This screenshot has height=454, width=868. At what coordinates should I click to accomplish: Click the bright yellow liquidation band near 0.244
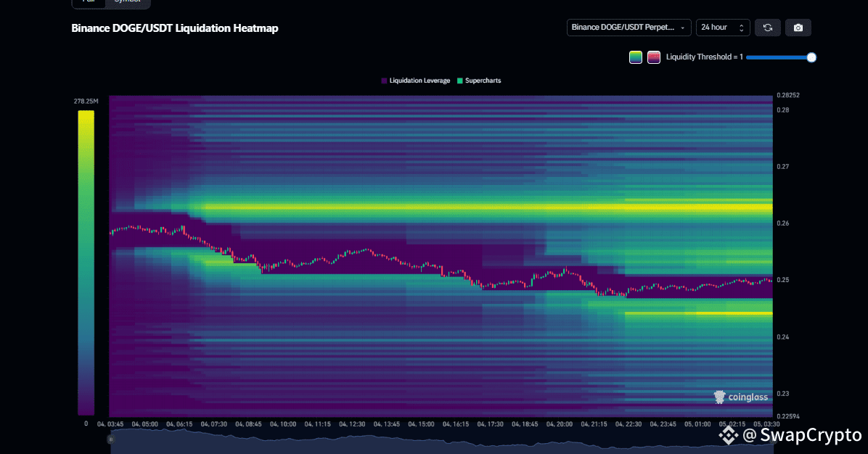point(697,313)
